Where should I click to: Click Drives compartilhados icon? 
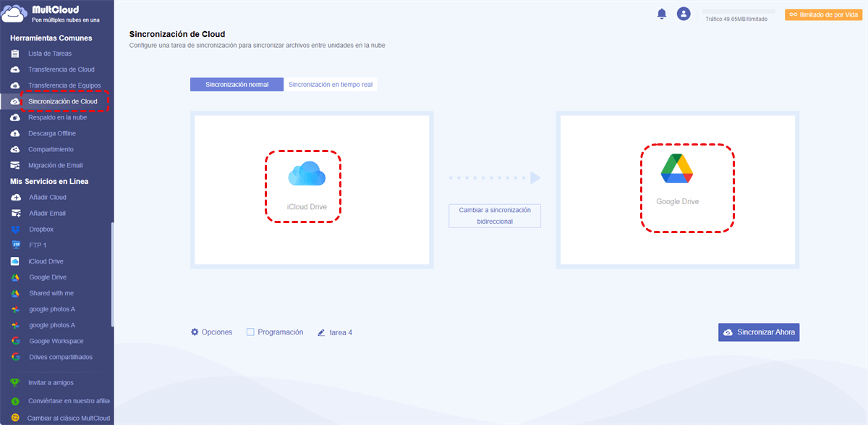coord(15,357)
